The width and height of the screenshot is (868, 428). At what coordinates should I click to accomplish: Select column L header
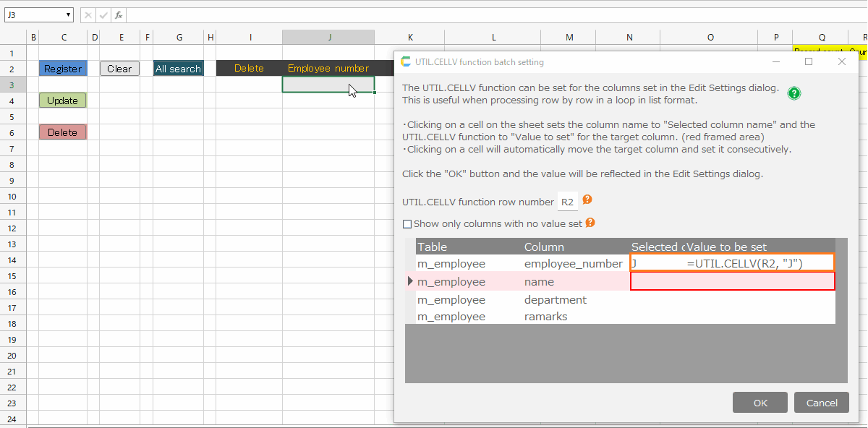click(x=493, y=37)
